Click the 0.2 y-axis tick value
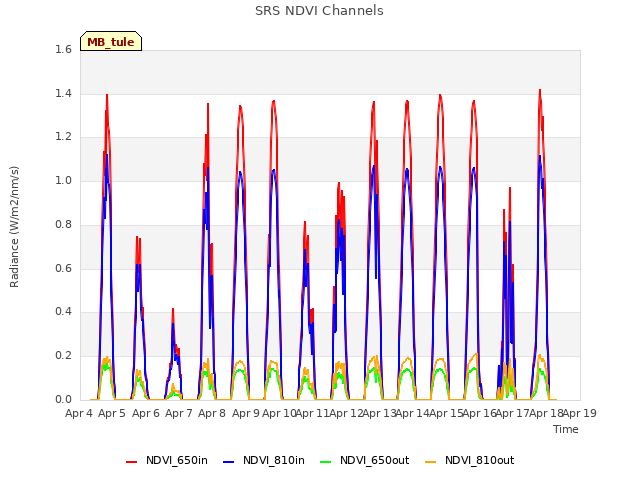Screen dimensions: 640x480 pyautogui.click(x=63, y=356)
